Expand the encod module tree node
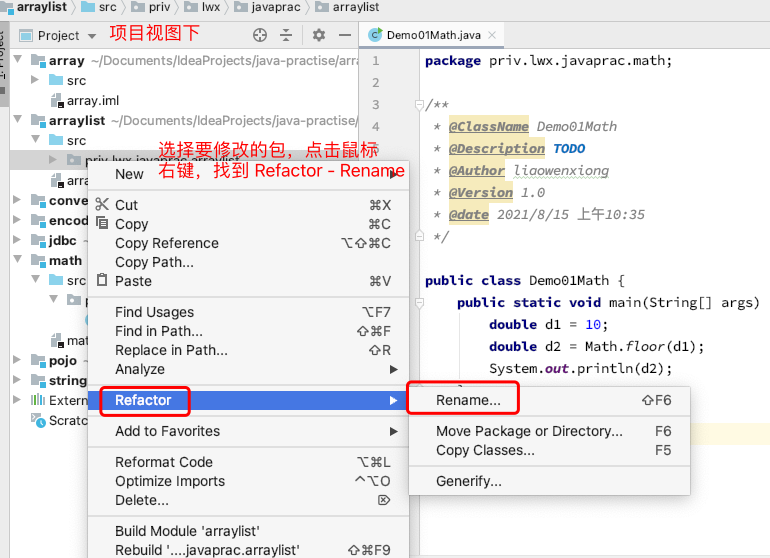Screen dimensions: 770x558 point(17,220)
